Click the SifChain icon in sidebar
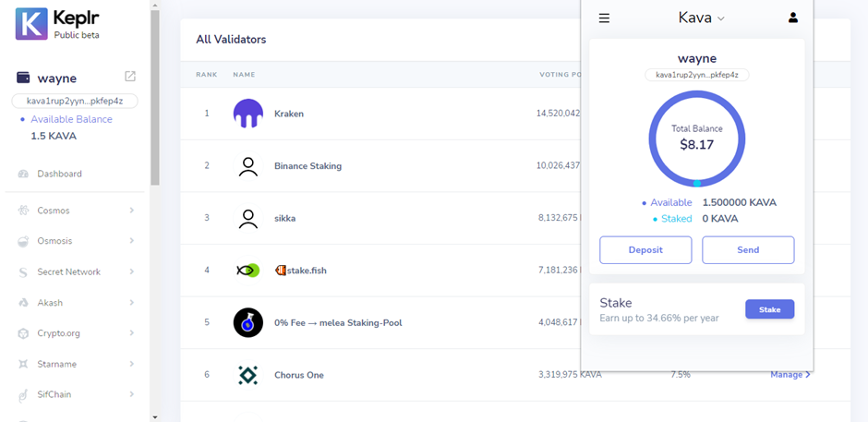 point(23,395)
